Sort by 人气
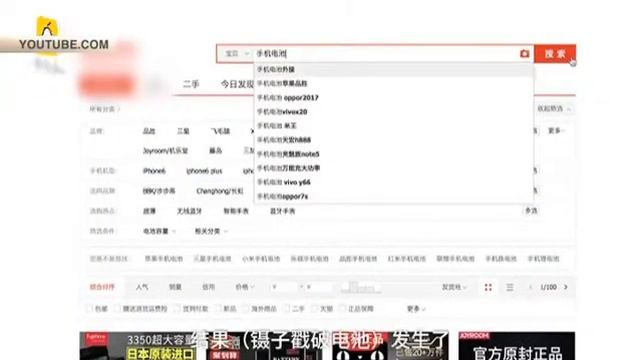The height and width of the screenshot is (360, 640). click(142, 287)
